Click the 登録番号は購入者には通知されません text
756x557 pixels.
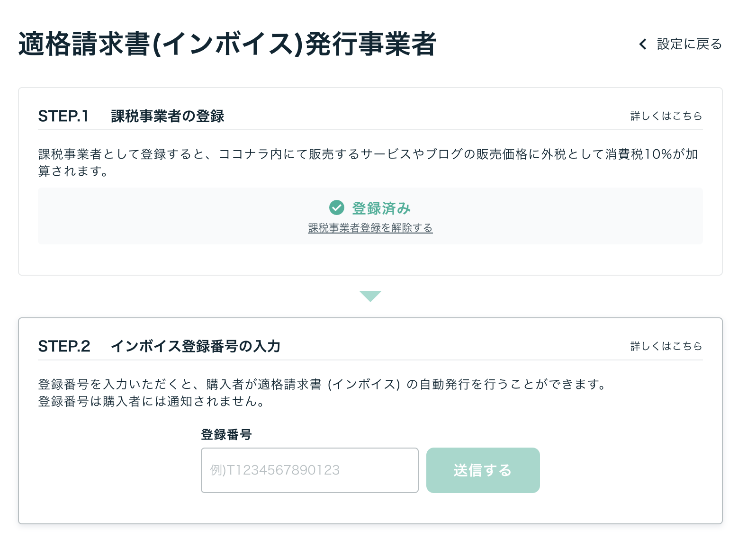pyautogui.click(x=151, y=401)
